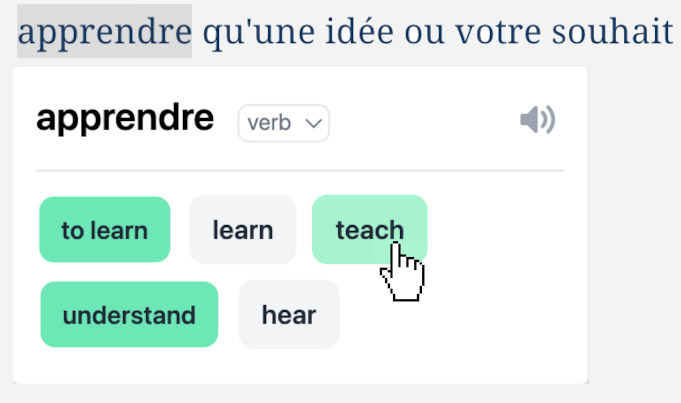Image resolution: width=681 pixels, height=403 pixels.
Task: Open the "verb" part-of-speech dropdown
Action: (283, 123)
